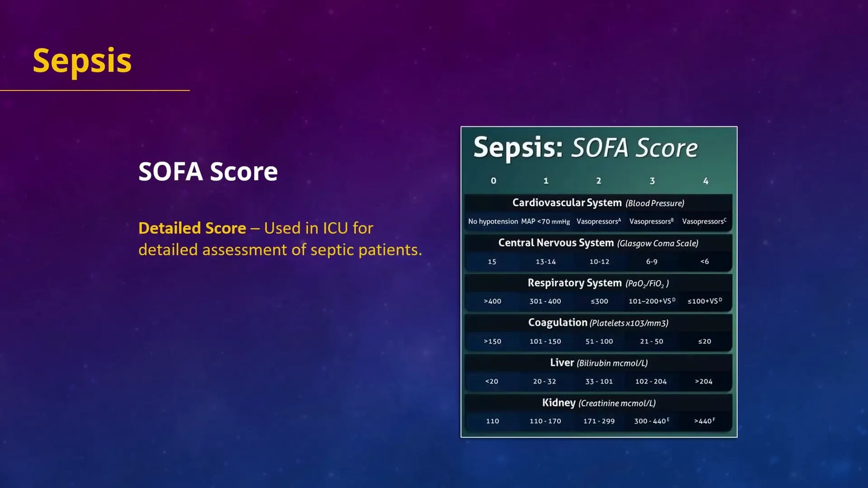Click the white SOFA Score heading
This screenshot has height=488, width=868.
208,172
